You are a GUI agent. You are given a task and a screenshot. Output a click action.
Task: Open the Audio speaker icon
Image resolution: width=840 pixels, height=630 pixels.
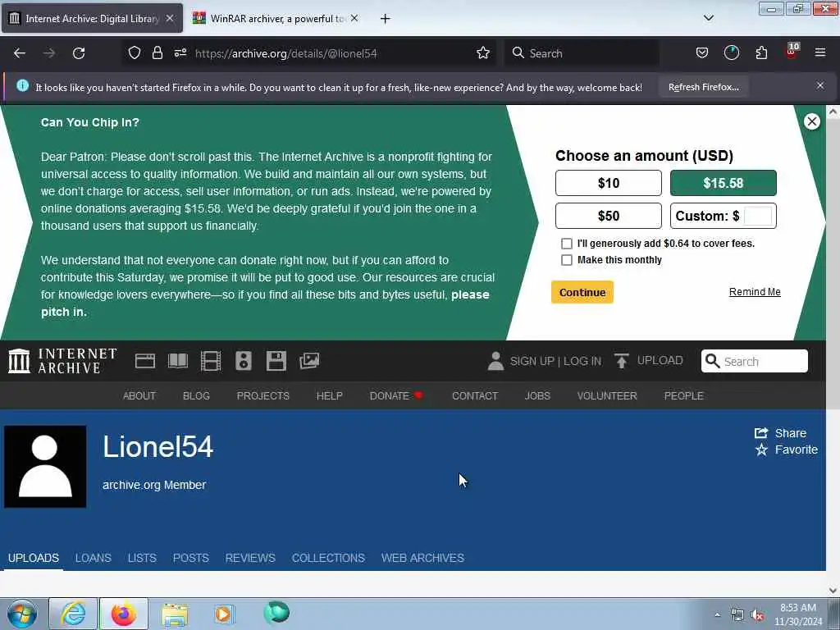pyautogui.click(x=243, y=361)
